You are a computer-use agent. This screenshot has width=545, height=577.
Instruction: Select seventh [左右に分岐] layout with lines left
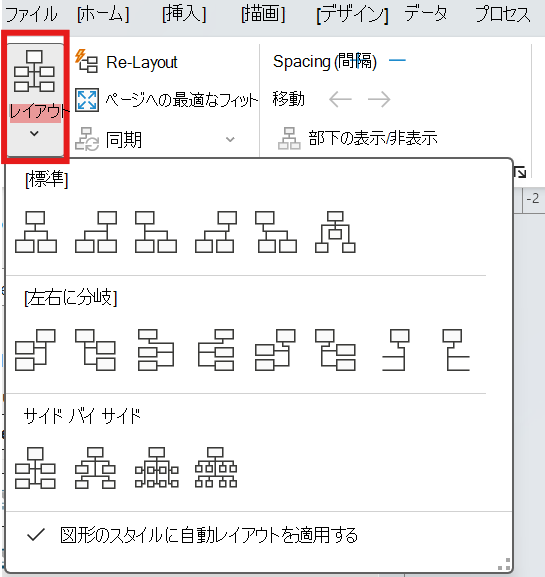[396, 350]
